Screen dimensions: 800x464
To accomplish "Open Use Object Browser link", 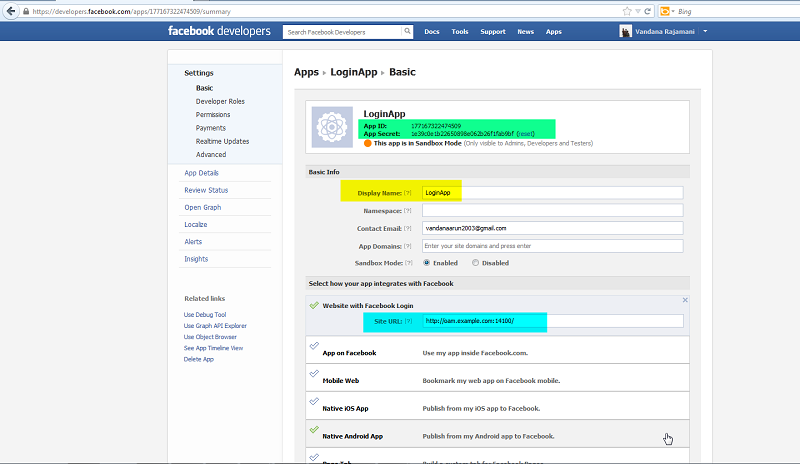I will [x=210, y=337].
